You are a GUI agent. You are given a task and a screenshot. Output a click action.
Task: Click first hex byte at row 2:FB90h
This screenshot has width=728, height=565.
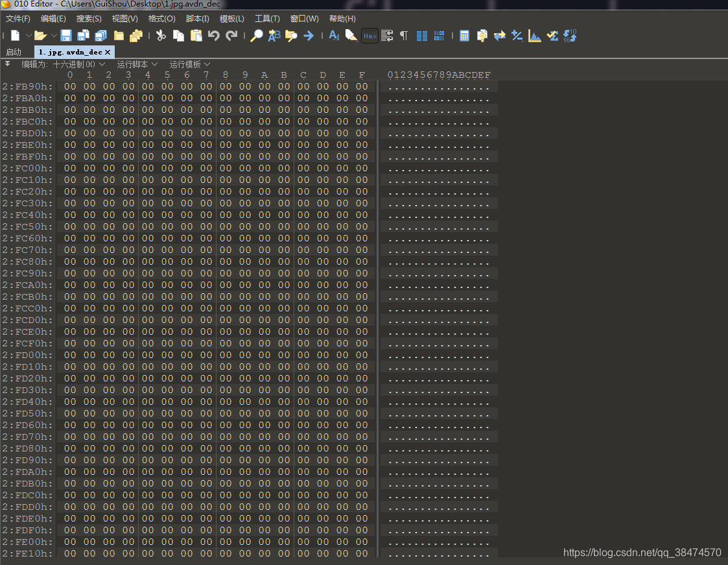click(x=70, y=86)
